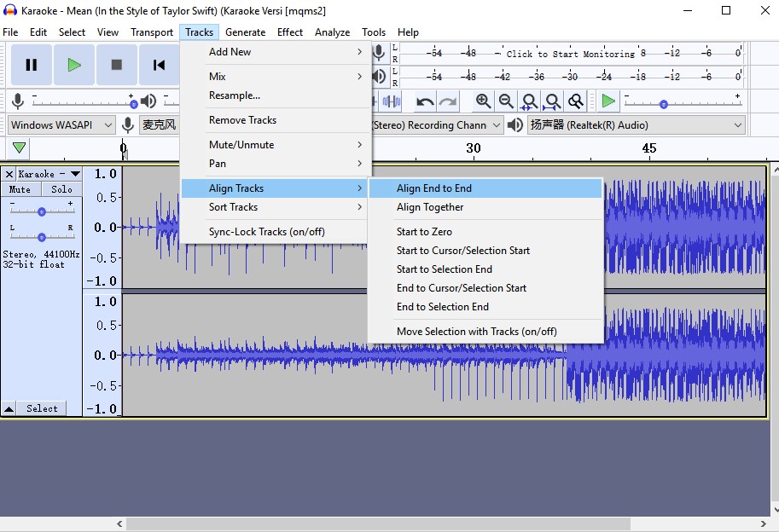This screenshot has height=532, width=779.
Task: Open the Windows WASAPI audio host dropdown
Action: (x=61, y=125)
